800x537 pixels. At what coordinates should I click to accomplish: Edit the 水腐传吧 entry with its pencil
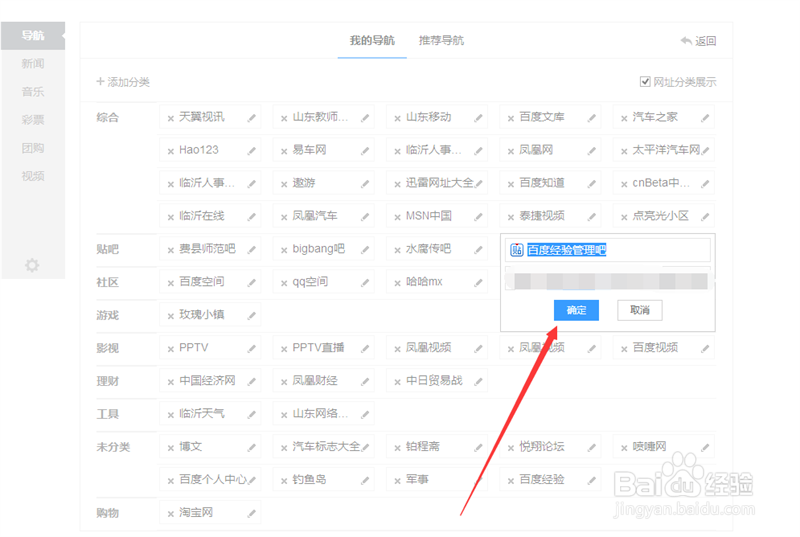(478, 250)
